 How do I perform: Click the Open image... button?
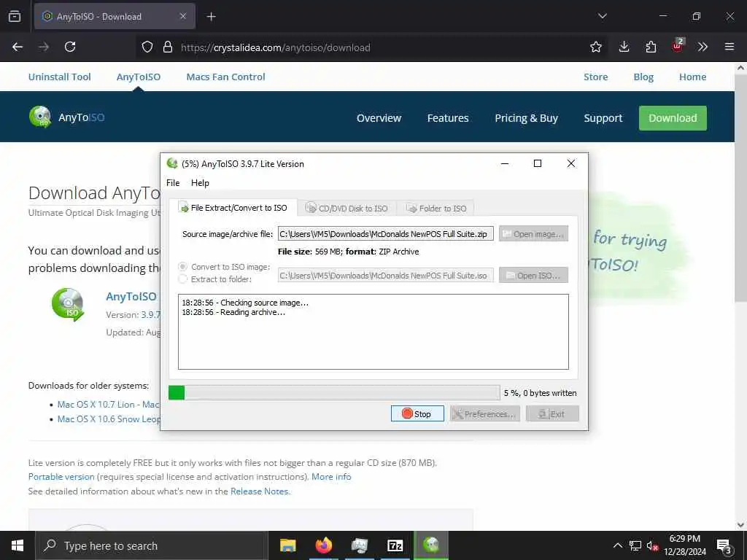point(533,234)
